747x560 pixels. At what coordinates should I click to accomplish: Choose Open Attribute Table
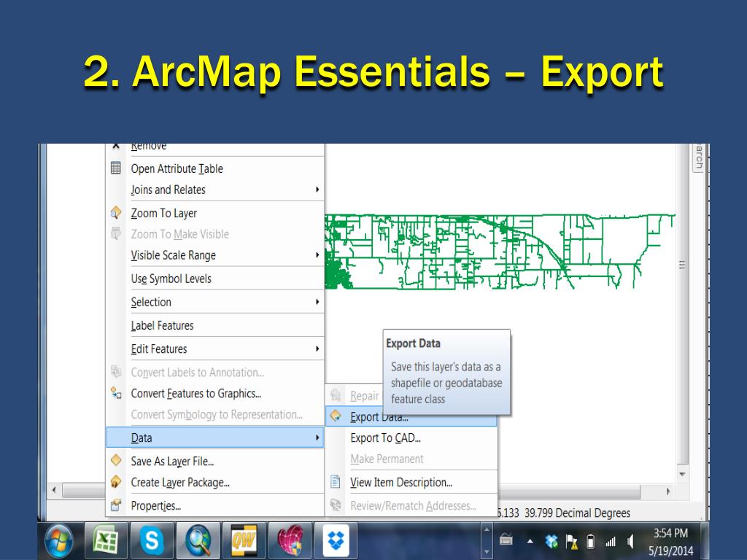(x=215, y=168)
